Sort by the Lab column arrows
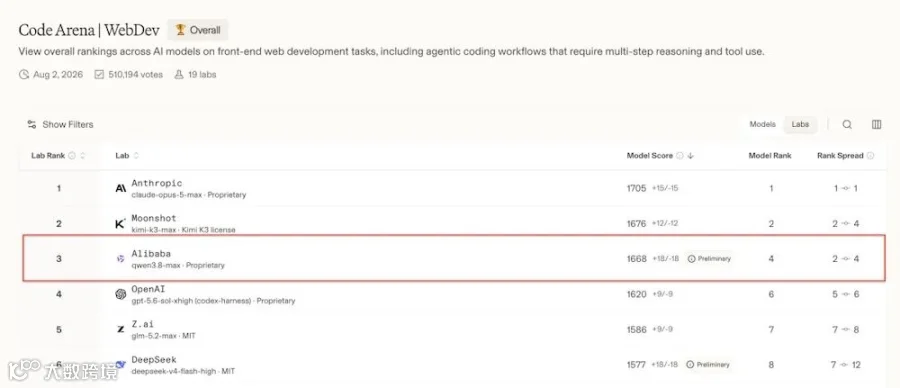This screenshot has width=900, height=388. [x=136, y=156]
